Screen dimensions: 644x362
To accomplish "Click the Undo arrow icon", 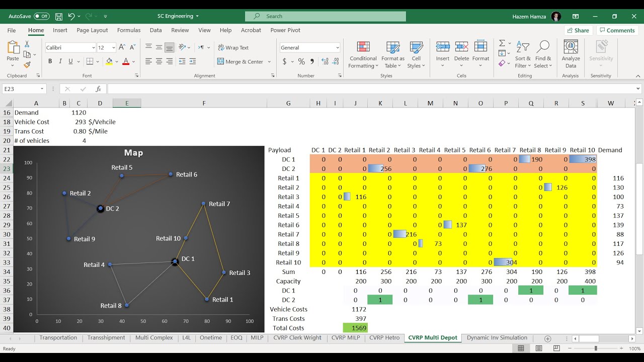I will pyautogui.click(x=71, y=16).
